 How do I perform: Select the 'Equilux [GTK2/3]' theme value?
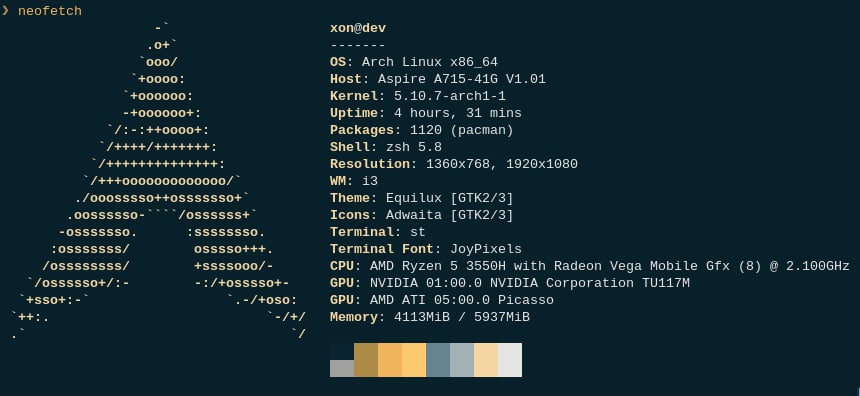(x=450, y=198)
